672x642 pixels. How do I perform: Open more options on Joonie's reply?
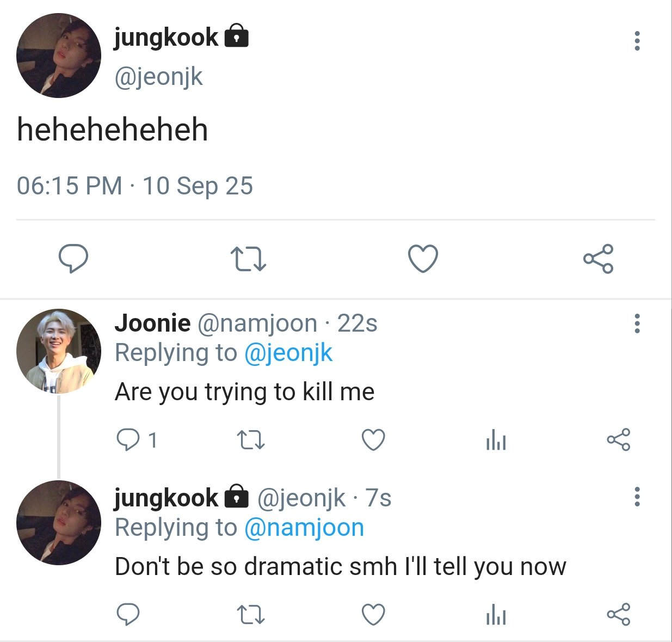[x=637, y=323]
